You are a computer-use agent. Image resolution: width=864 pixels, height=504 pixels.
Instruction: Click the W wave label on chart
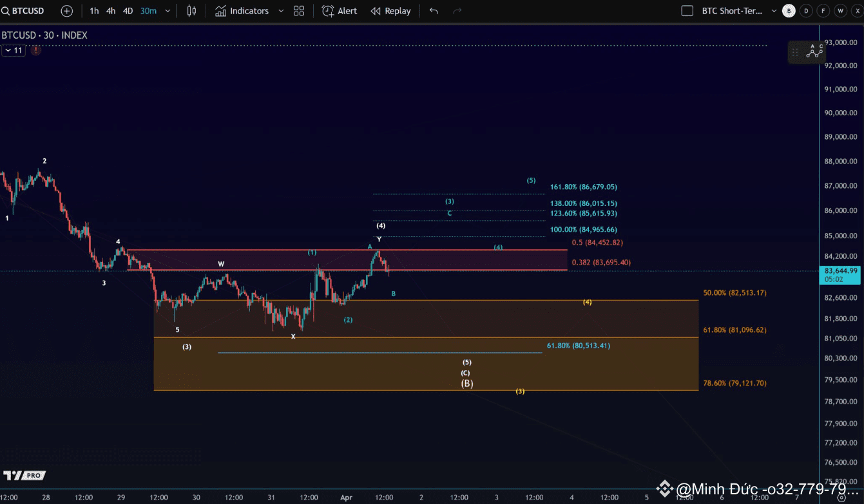pos(221,264)
